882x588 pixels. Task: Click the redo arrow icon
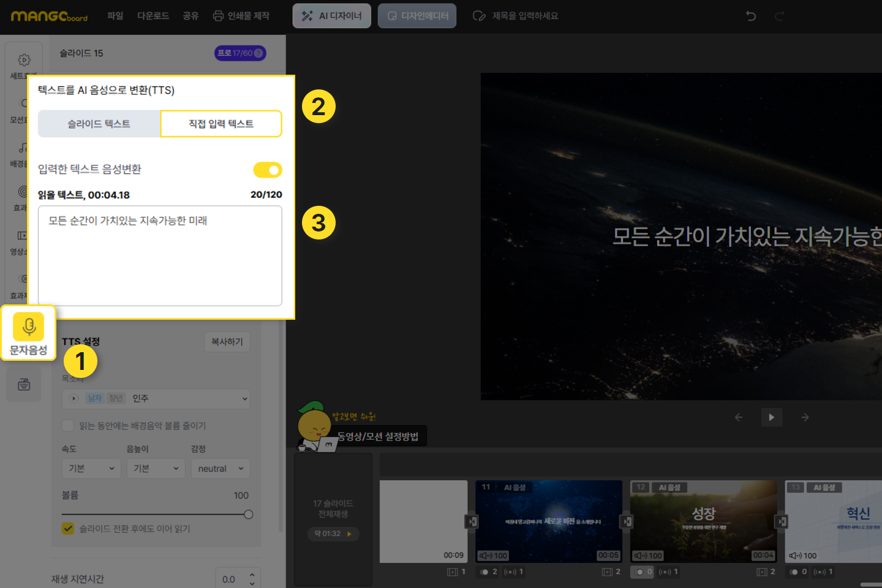pyautogui.click(x=779, y=16)
